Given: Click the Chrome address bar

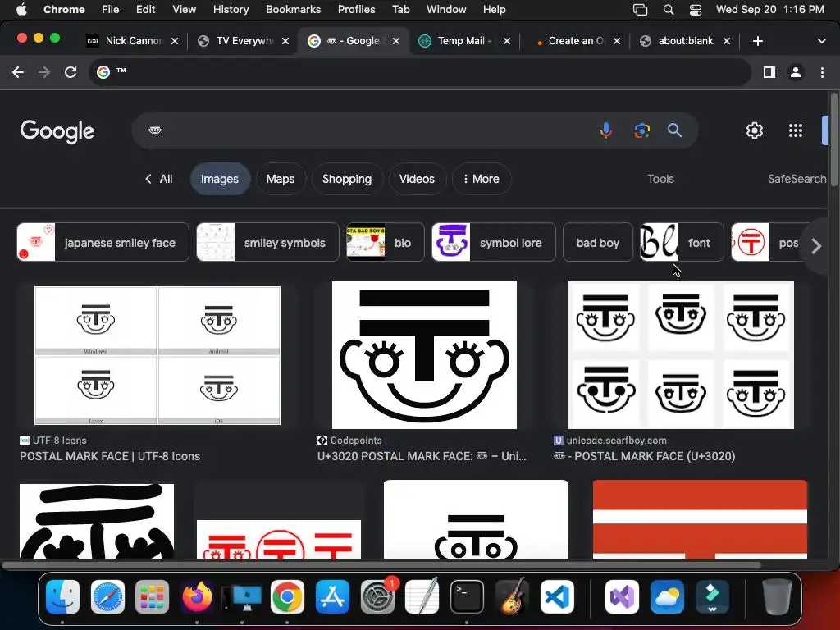Looking at the screenshot, I should (x=421, y=72).
